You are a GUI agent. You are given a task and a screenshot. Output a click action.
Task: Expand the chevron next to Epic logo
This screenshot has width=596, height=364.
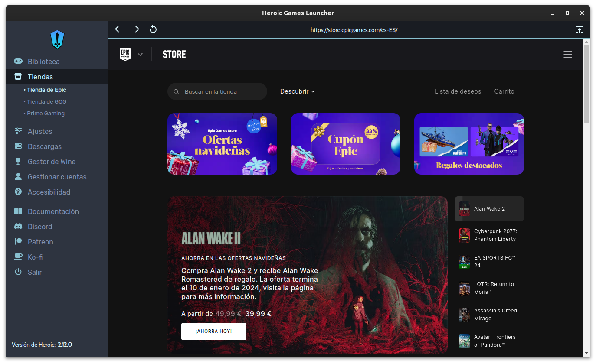140,54
